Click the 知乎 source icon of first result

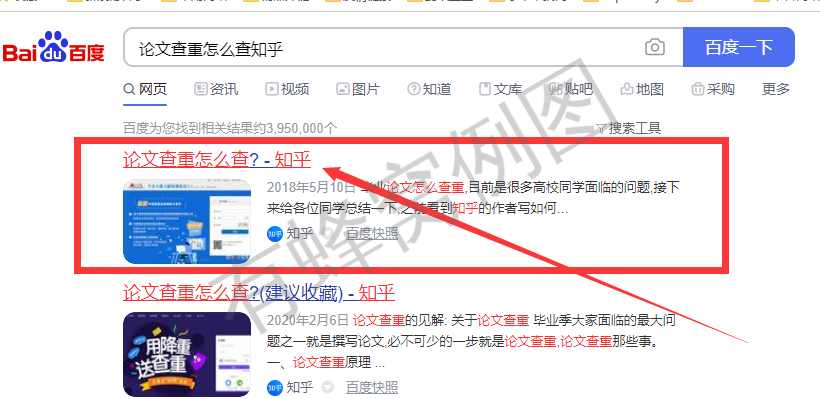click(275, 233)
